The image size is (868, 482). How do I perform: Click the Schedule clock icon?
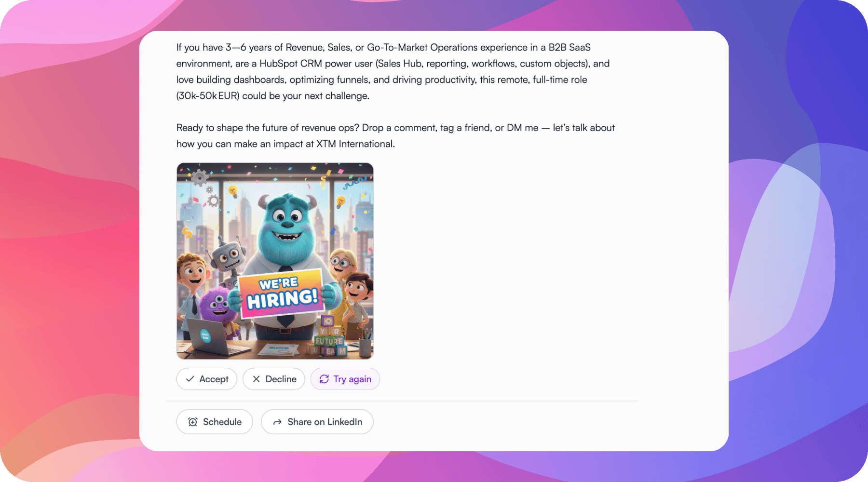(x=193, y=422)
